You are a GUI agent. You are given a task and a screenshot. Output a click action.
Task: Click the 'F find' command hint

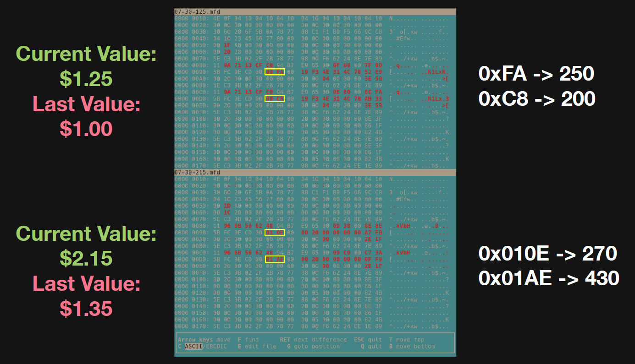coord(248,340)
